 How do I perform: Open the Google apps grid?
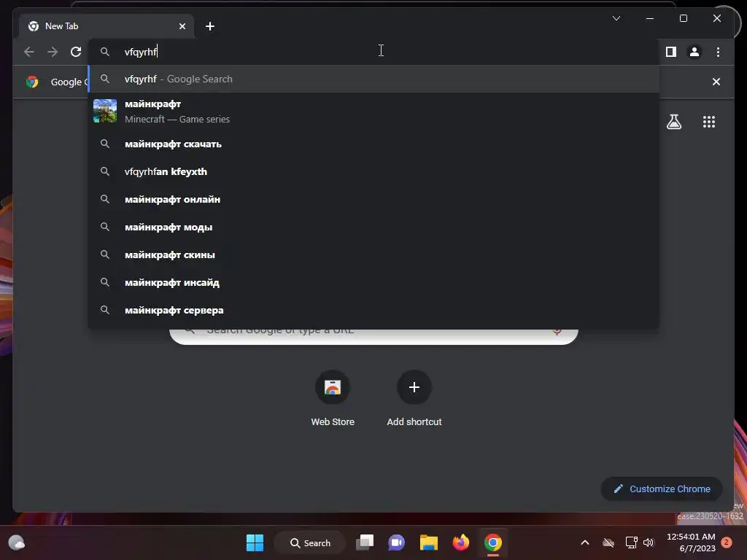coord(709,122)
